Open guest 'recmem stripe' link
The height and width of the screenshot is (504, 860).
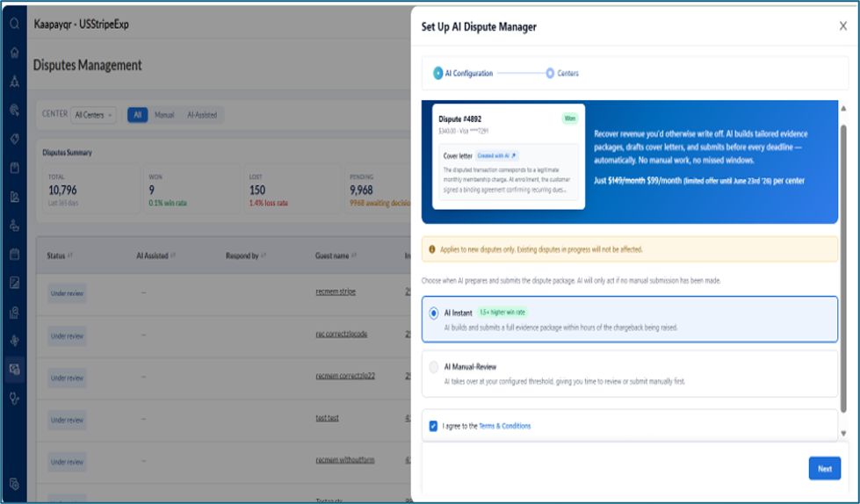336,292
